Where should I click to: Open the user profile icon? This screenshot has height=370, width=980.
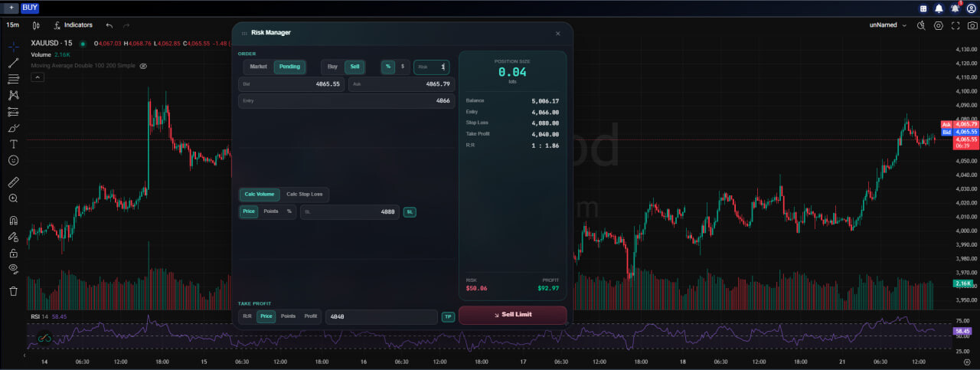pyautogui.click(x=972, y=8)
